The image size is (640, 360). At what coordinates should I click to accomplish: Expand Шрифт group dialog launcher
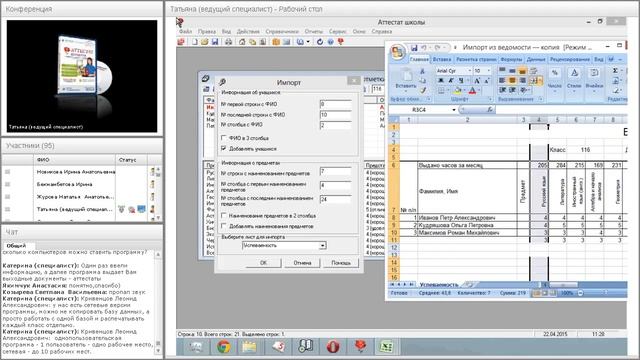point(491,99)
